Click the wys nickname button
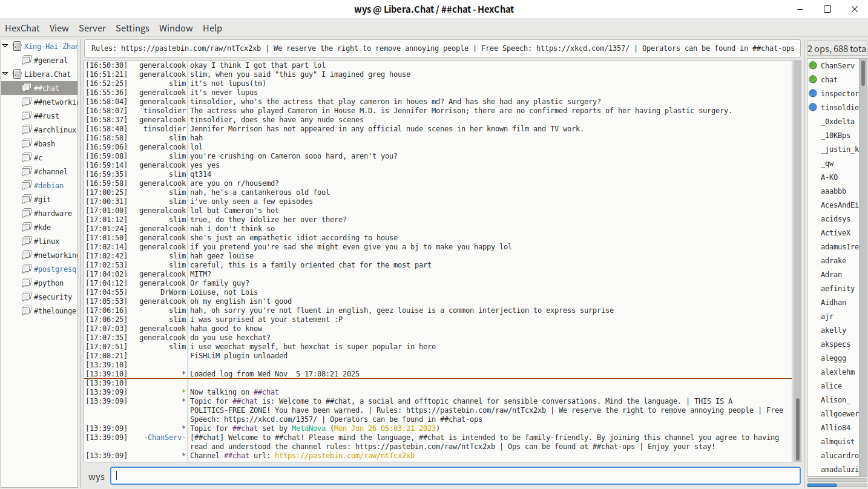868x489 pixels. [x=96, y=476]
